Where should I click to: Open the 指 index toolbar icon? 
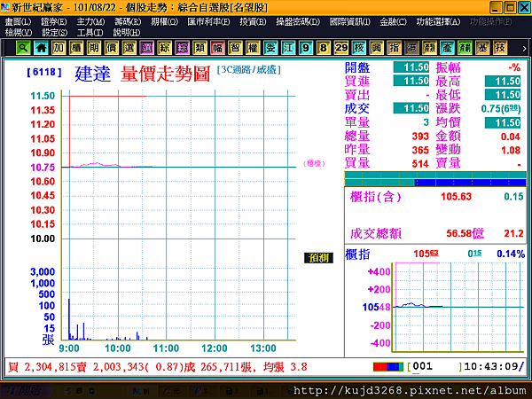click(x=394, y=48)
